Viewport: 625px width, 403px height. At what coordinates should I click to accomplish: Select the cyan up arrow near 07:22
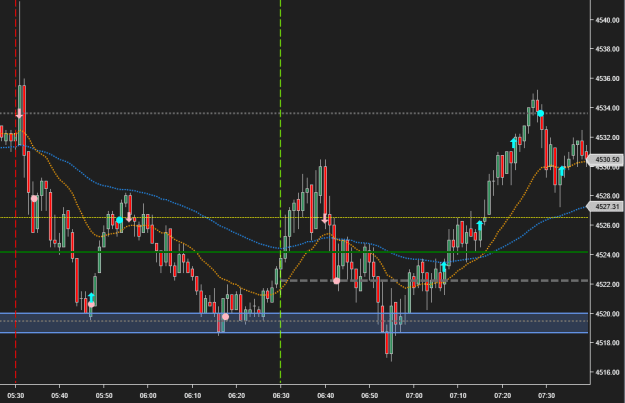[x=514, y=143]
